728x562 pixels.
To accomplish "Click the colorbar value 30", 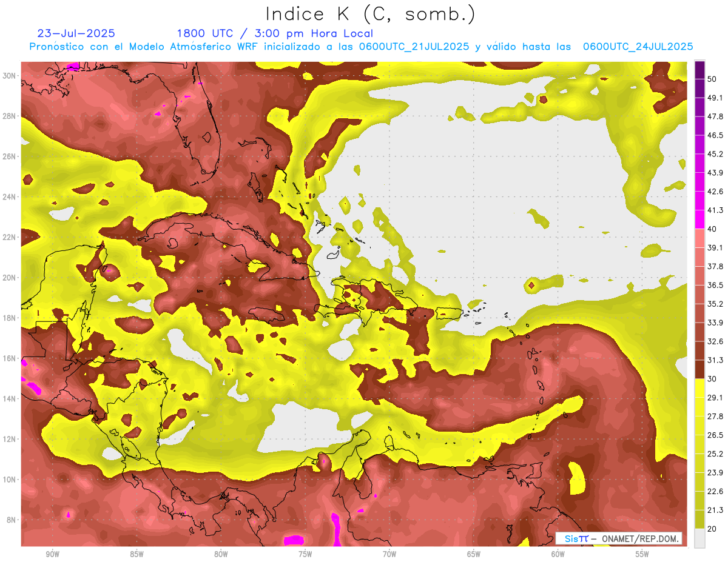I will (x=713, y=379).
